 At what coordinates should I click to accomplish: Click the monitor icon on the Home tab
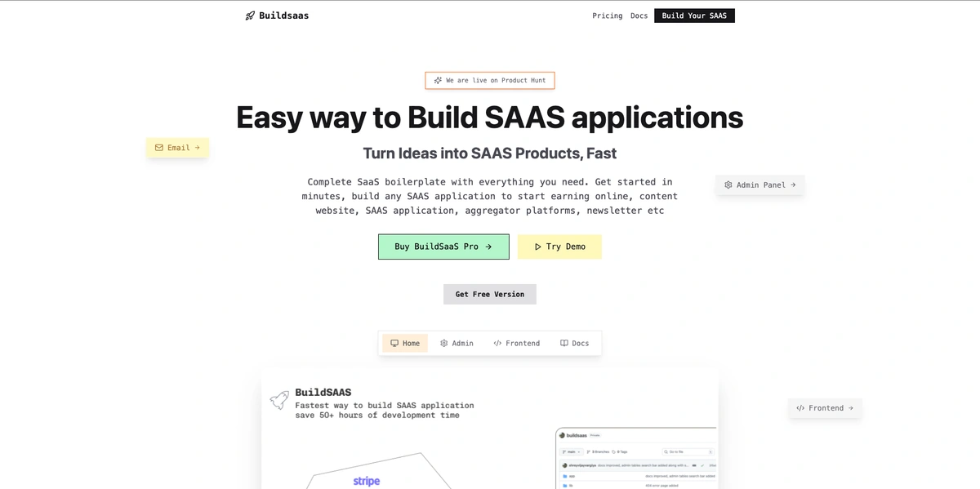(393, 343)
